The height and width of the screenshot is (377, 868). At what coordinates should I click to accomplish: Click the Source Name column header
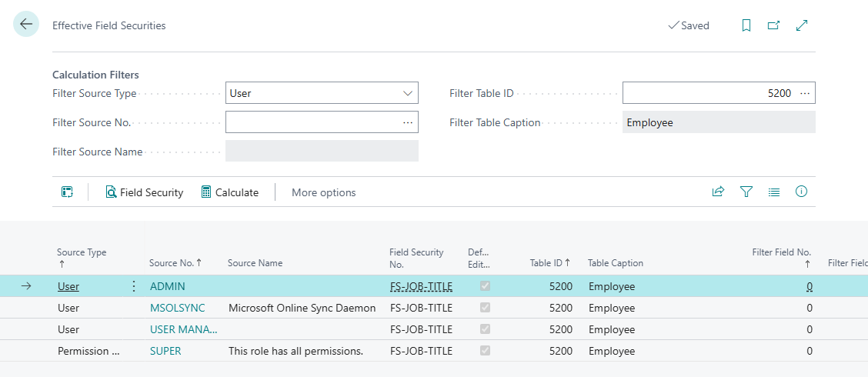pyautogui.click(x=255, y=263)
